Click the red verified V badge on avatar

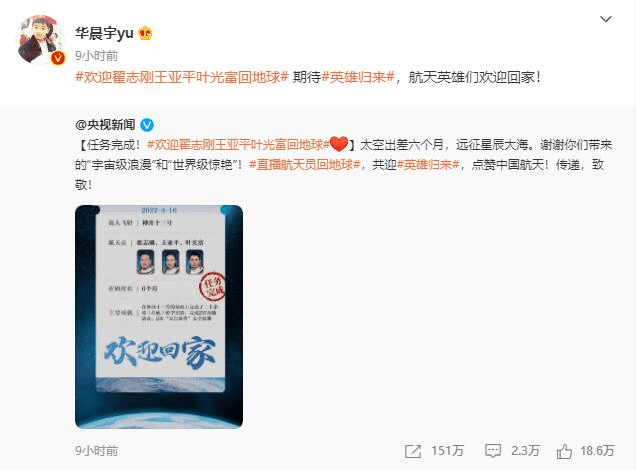(x=58, y=58)
